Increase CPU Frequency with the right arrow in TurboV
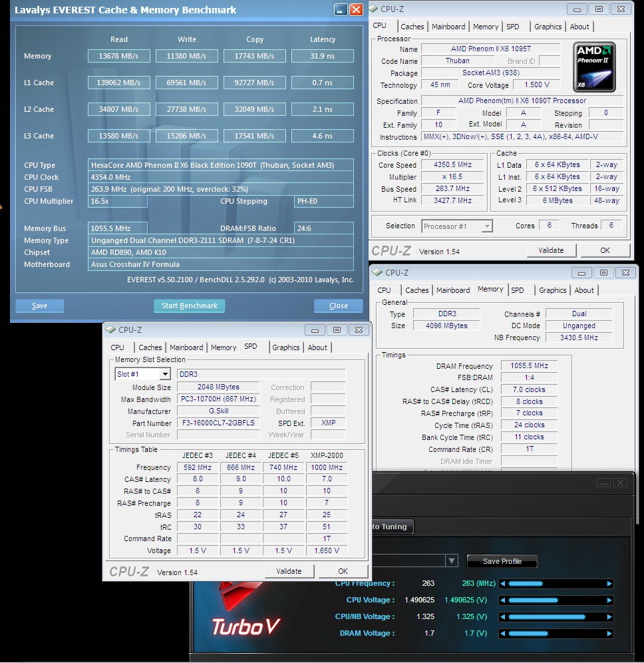This screenshot has width=644, height=663. 609,584
